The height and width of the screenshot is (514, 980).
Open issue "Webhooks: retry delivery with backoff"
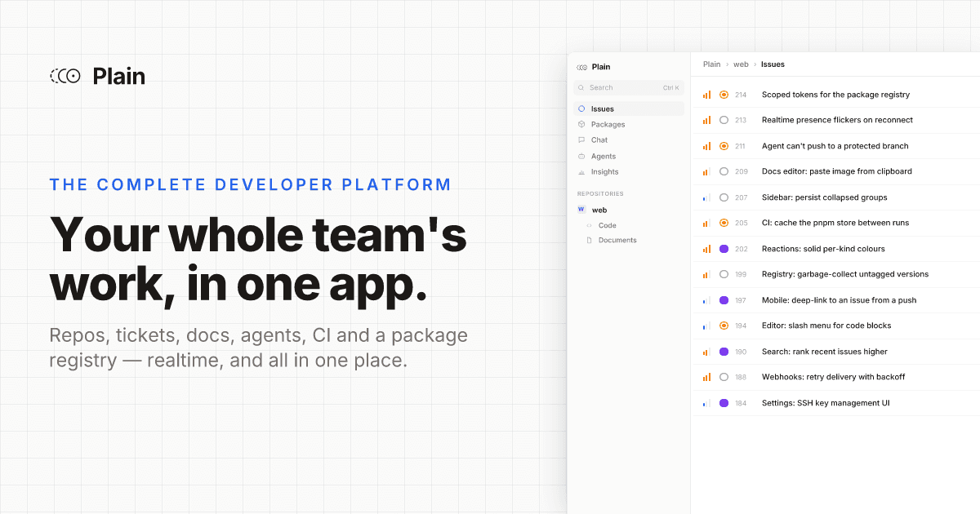[x=835, y=377]
